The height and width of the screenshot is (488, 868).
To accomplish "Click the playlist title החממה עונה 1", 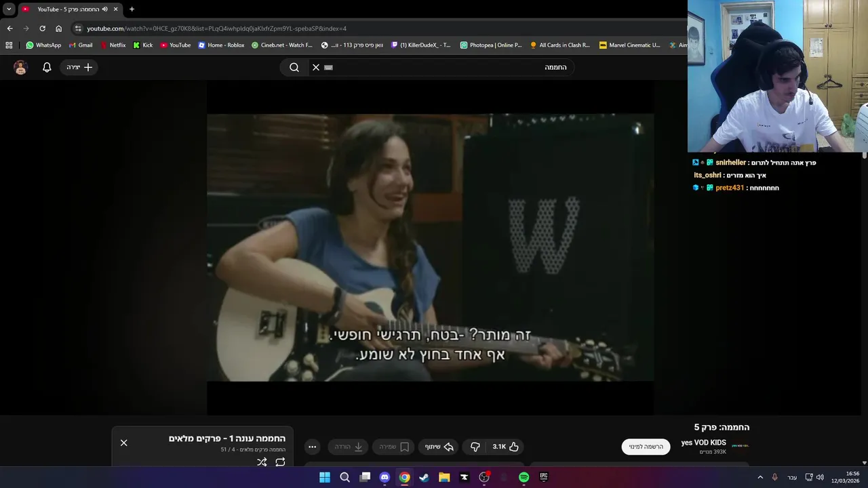I will (x=227, y=439).
